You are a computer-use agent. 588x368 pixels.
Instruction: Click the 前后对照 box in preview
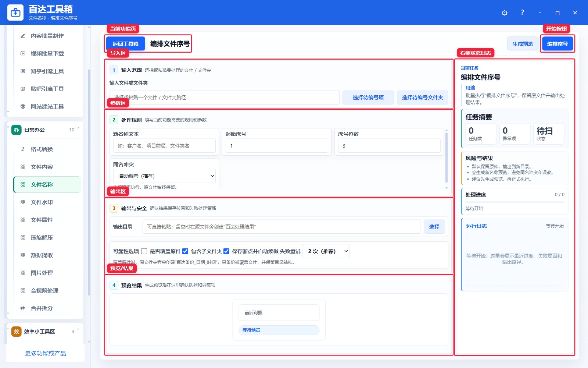tap(279, 313)
